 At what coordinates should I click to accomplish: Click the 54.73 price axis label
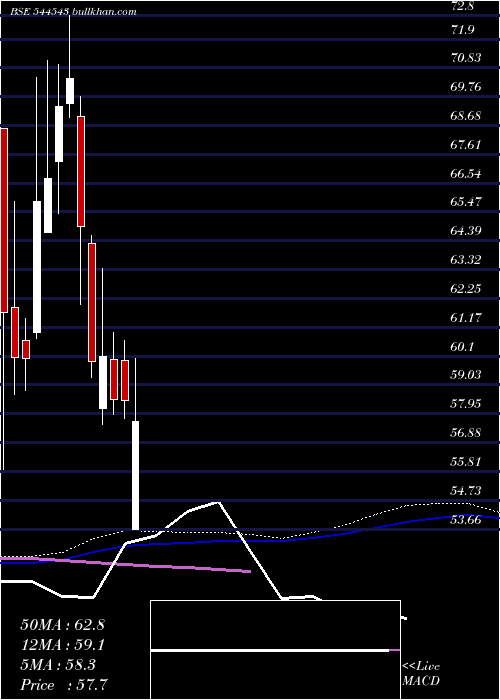point(466,490)
